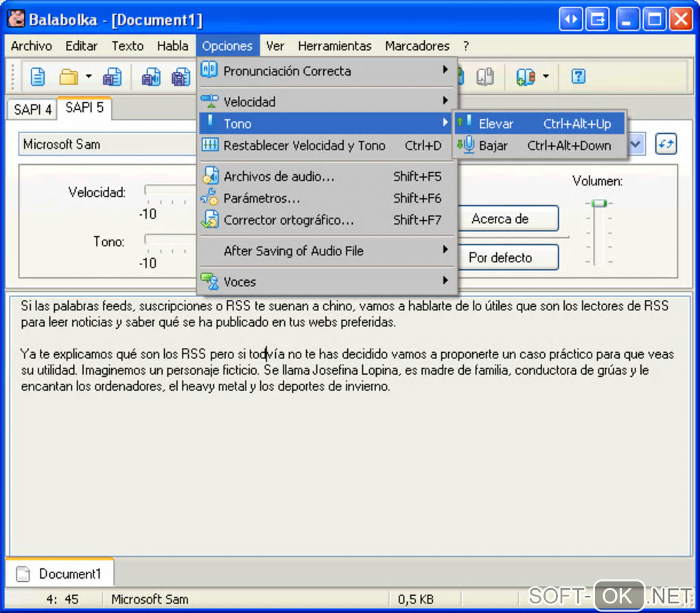Click the Balabolka app icon in title bar

click(16, 19)
